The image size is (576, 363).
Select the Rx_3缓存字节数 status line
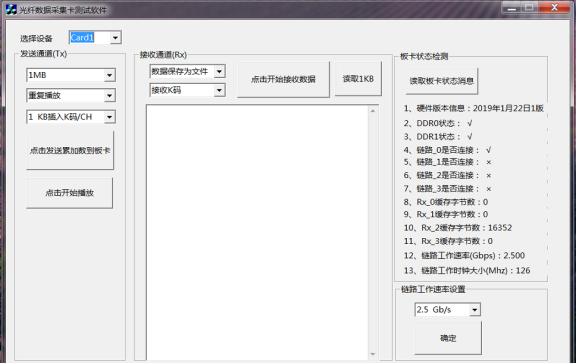[448, 241]
